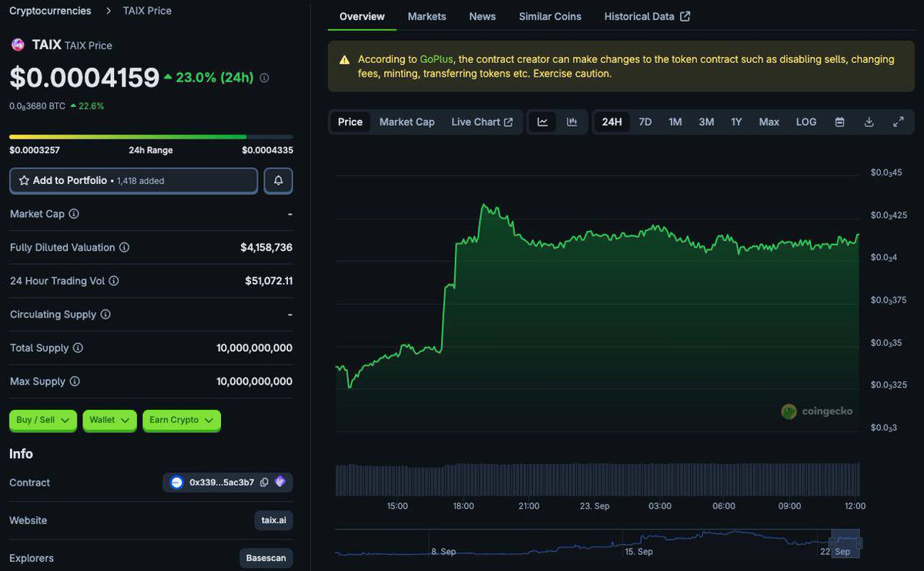
Task: Click the right handle of the chart range navigator
Action: 860,543
